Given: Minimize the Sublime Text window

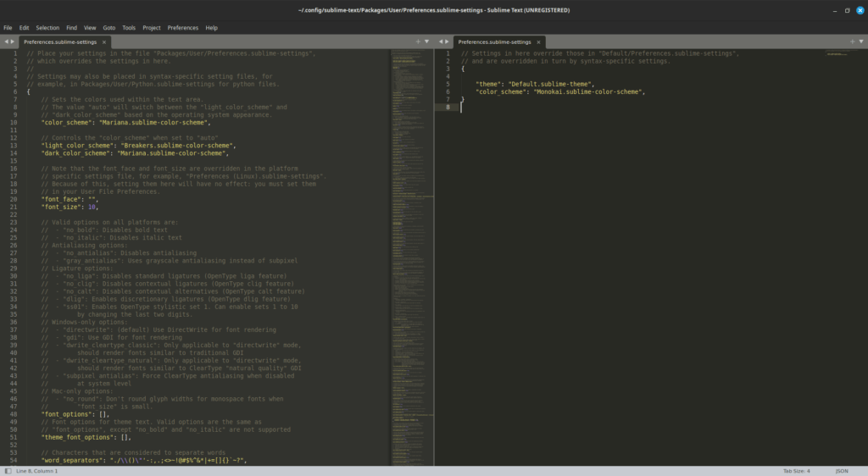Looking at the screenshot, I should click(x=835, y=10).
